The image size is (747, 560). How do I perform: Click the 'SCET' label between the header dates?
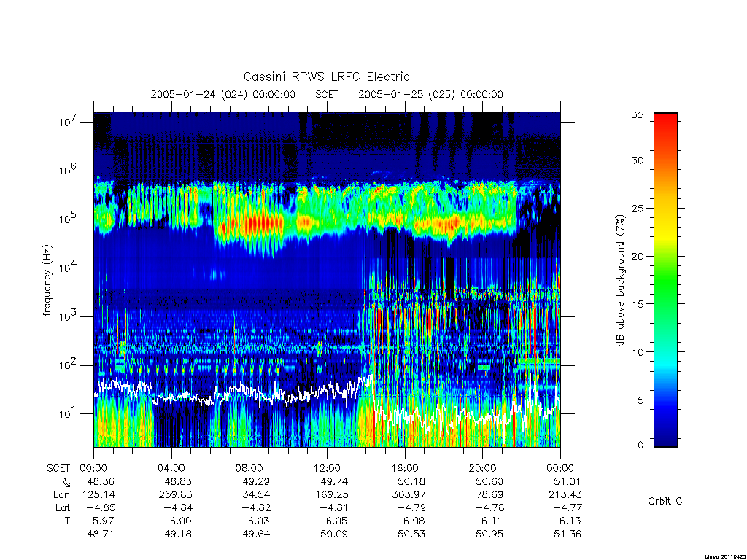[x=327, y=94]
